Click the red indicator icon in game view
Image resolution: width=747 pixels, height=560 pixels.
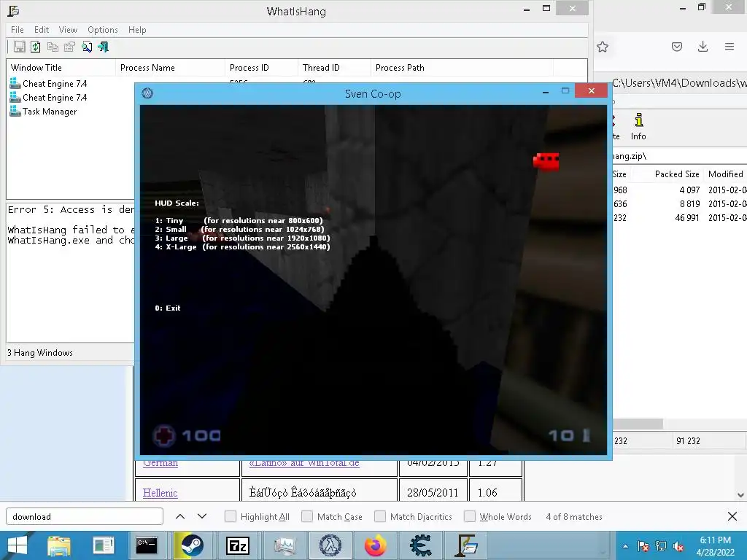pos(546,161)
